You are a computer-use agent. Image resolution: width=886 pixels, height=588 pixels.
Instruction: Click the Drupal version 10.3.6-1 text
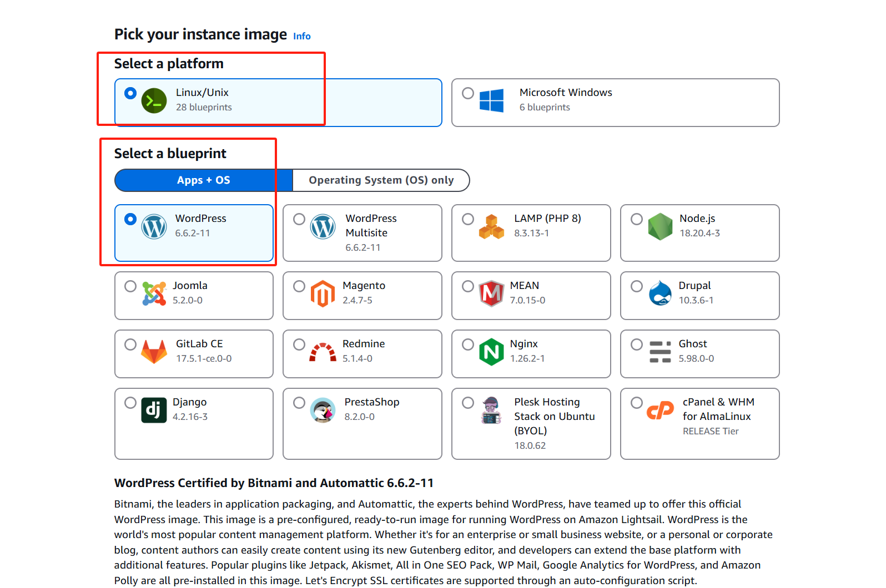[x=696, y=300]
